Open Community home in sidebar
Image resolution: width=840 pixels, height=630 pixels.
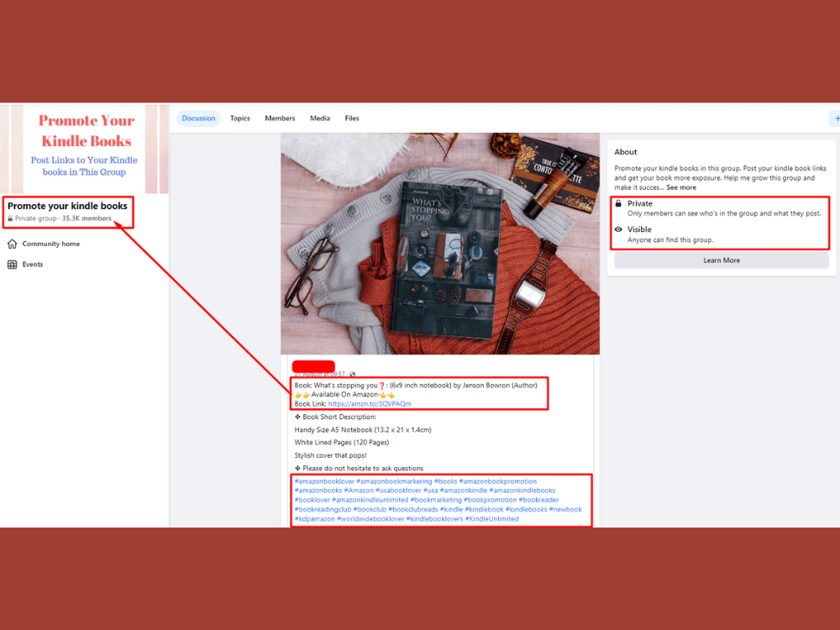(51, 244)
